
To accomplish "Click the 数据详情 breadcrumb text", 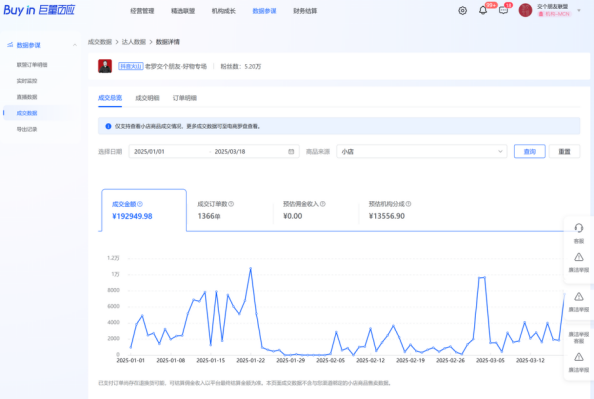I will coord(168,42).
